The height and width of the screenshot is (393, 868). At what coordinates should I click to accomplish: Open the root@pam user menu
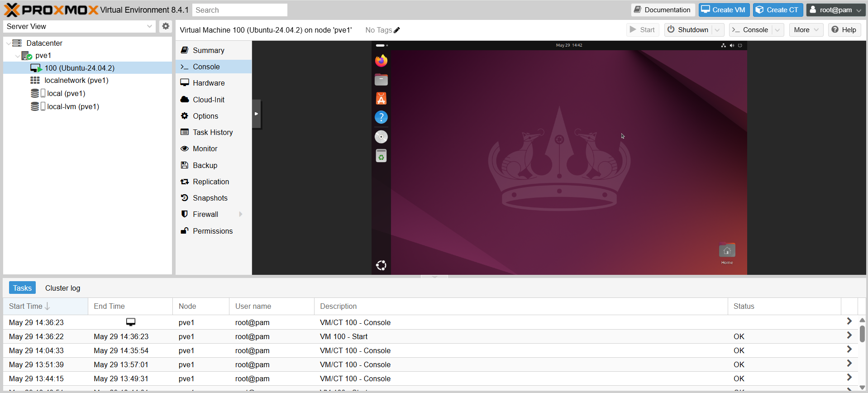[x=836, y=10]
